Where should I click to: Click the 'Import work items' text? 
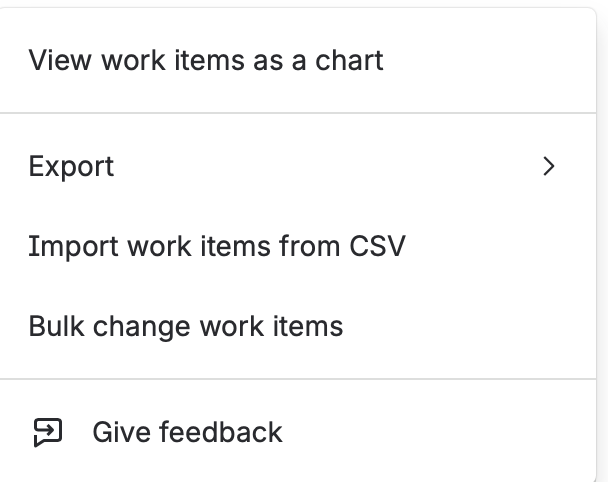tap(150, 246)
